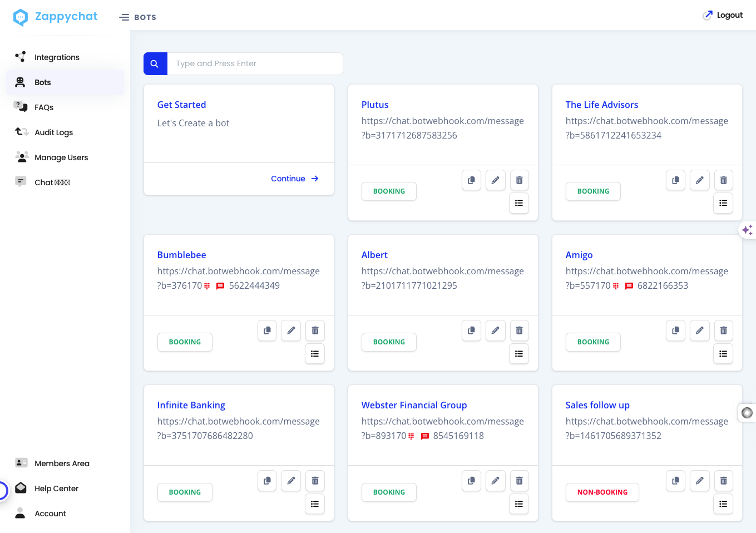
Task: Copy the Sales follow up bot
Action: pos(675,481)
